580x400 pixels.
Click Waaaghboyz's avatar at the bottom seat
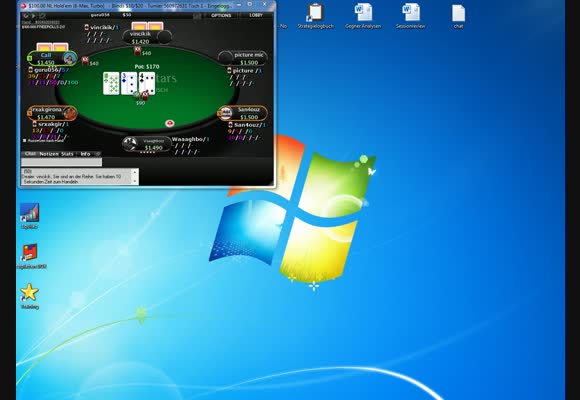click(130, 144)
